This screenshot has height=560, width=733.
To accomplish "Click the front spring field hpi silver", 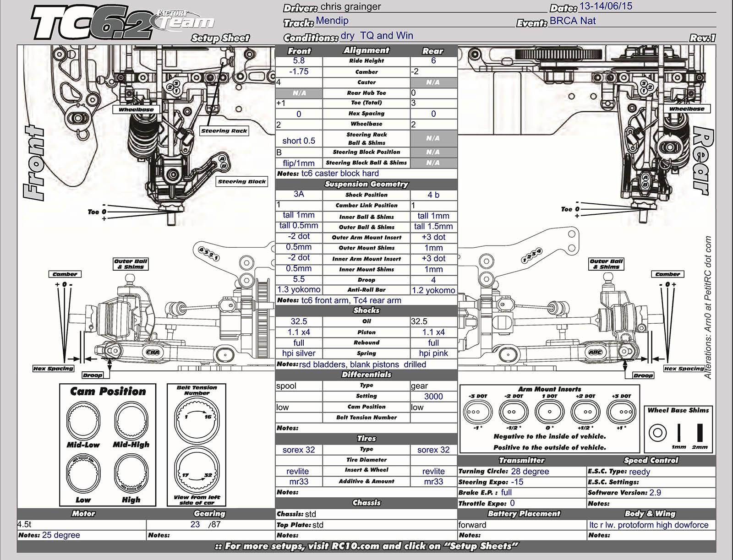I will pyautogui.click(x=299, y=353).
